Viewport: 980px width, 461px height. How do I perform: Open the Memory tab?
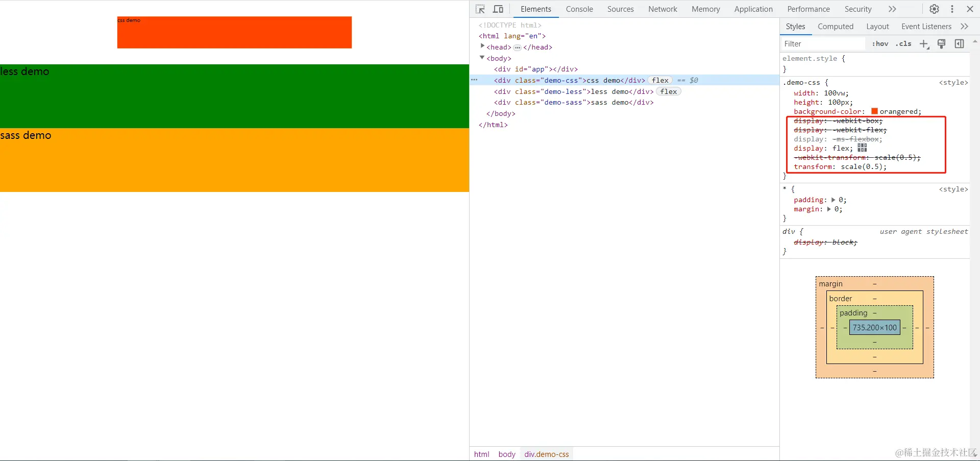tap(706, 9)
